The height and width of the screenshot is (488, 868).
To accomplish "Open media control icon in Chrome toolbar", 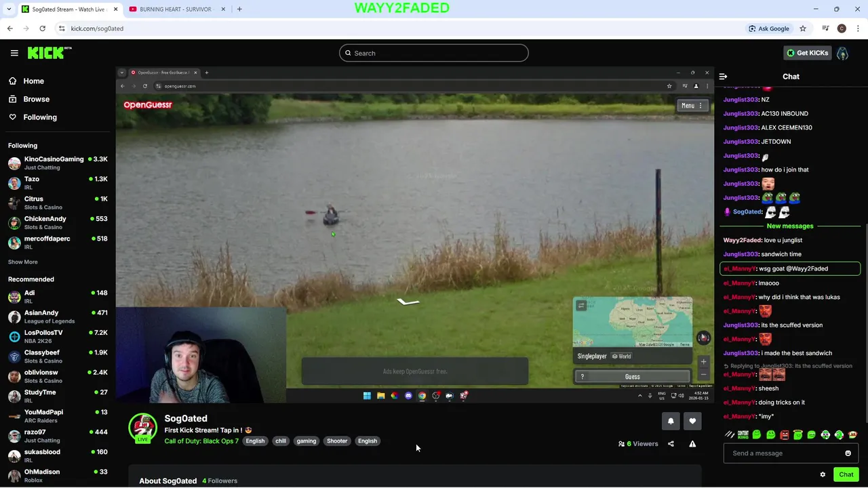I will coord(825,28).
